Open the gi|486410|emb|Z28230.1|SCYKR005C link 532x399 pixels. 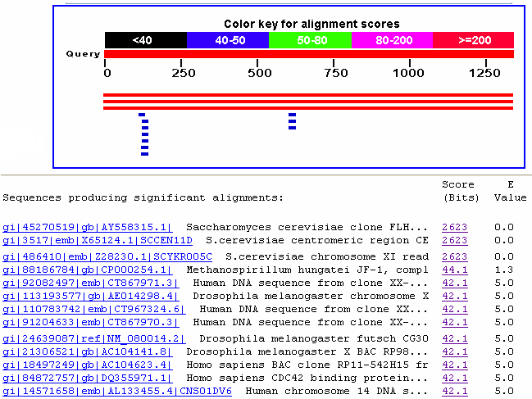coord(107,256)
